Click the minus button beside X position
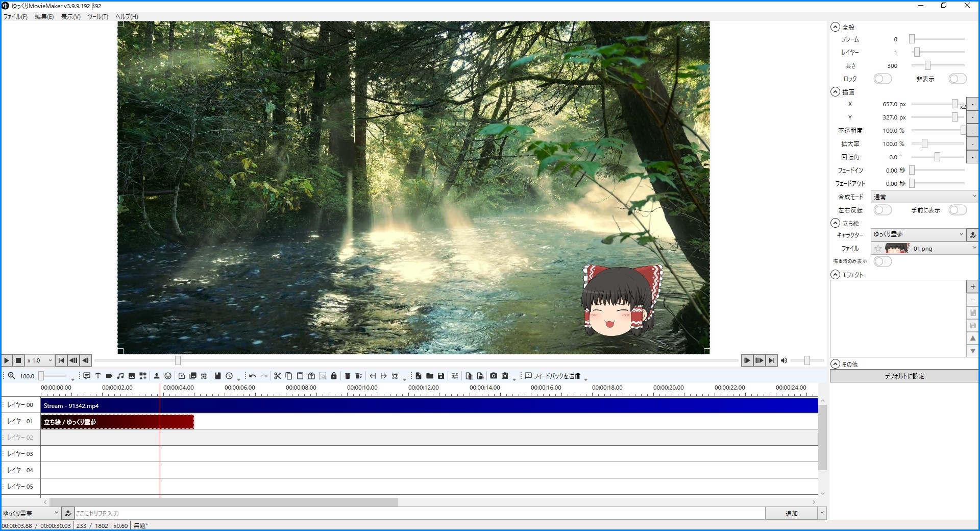The height and width of the screenshot is (531, 980). tap(973, 104)
